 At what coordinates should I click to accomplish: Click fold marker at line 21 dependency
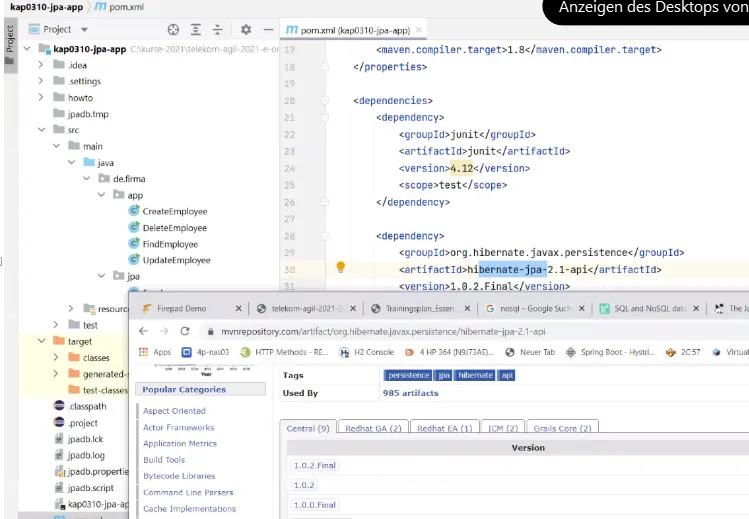tap(325, 117)
